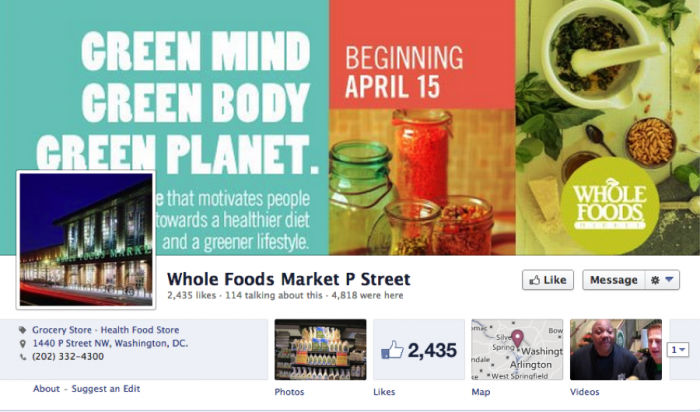
Task: Send a message using the Message button
Action: (613, 280)
